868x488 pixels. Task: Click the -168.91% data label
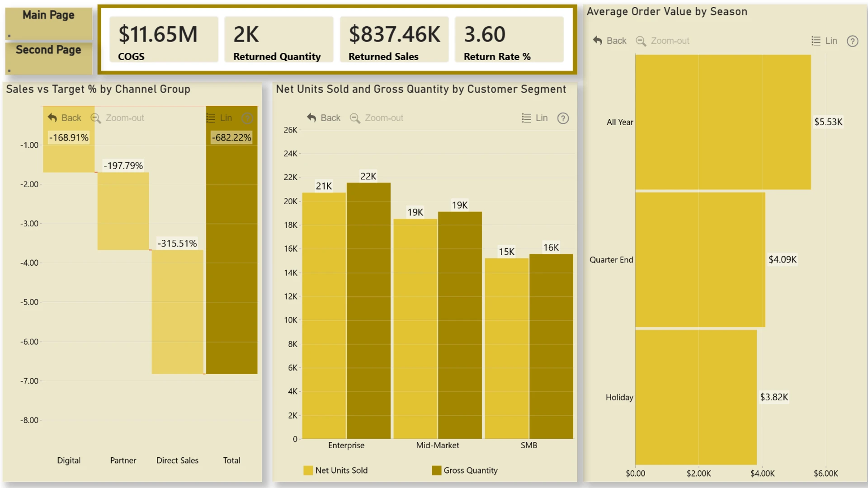click(69, 137)
